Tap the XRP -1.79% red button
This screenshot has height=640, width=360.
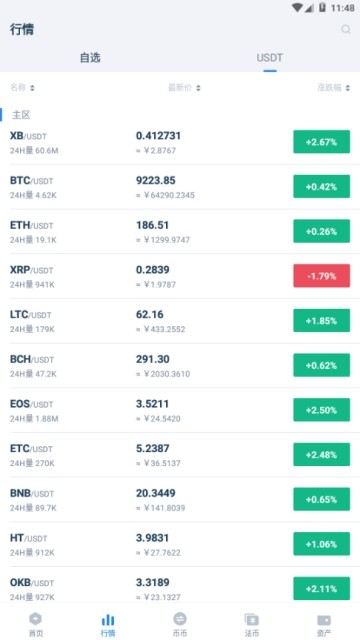coord(322,276)
